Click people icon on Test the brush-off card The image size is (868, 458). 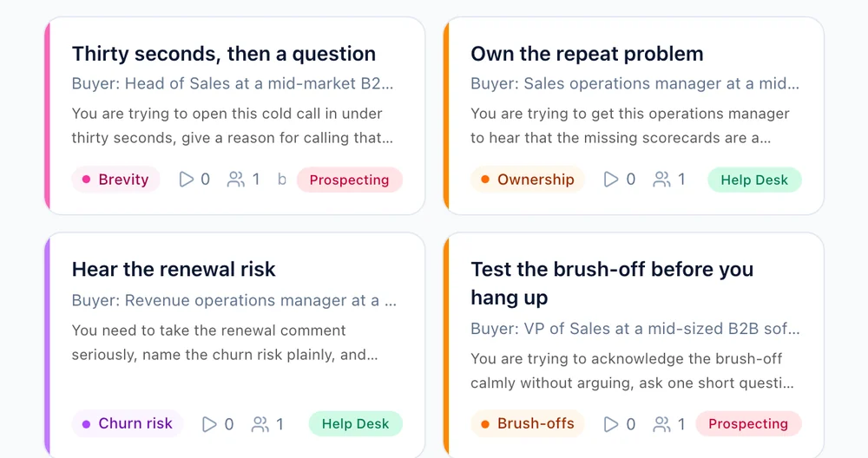pyautogui.click(x=661, y=423)
